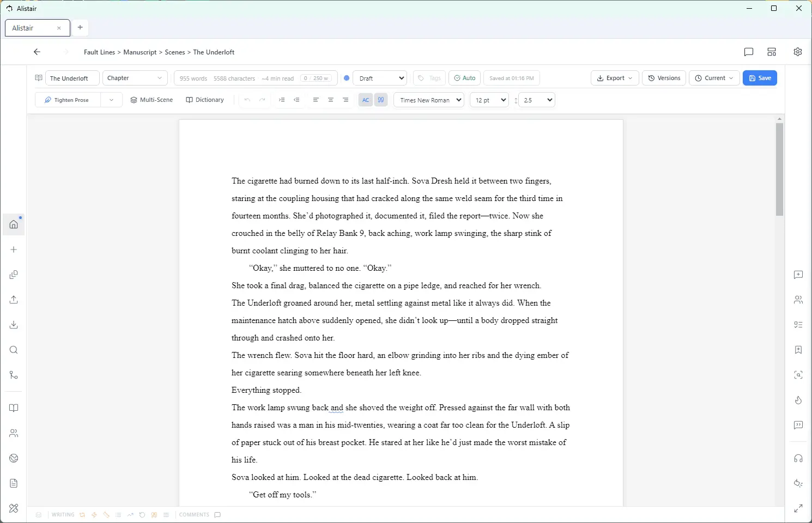Click the comment bubble beside COMMENTS label

tap(217, 515)
